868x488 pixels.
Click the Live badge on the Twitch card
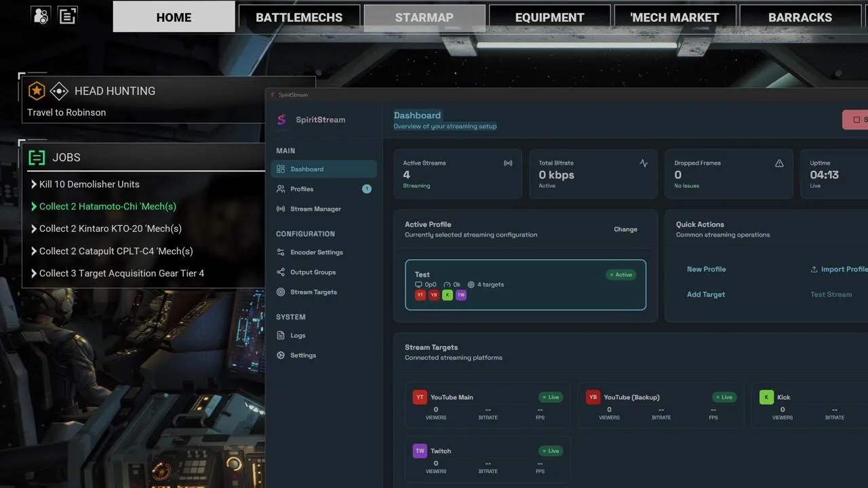click(x=550, y=451)
